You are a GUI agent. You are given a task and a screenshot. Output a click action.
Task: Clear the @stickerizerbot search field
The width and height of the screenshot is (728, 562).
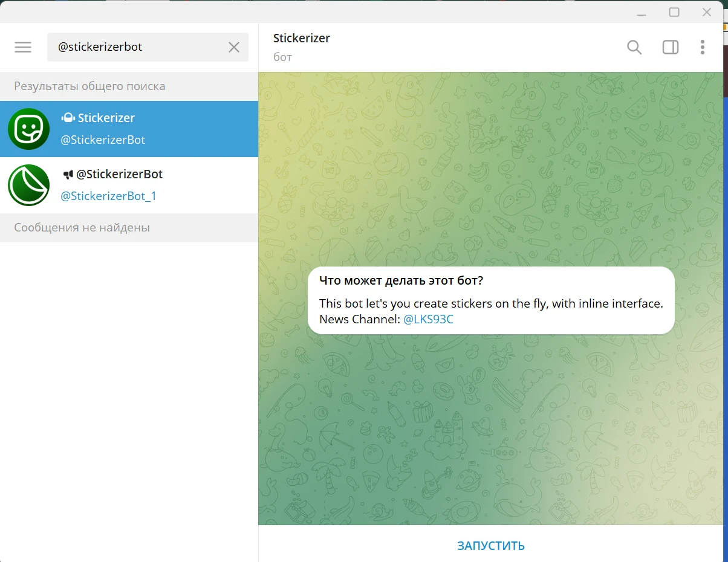click(234, 47)
